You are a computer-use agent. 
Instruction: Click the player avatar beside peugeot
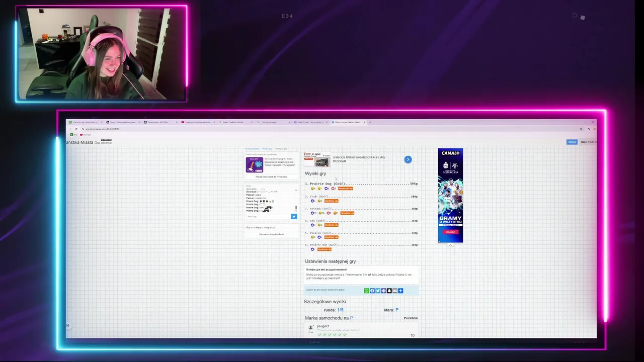pyautogui.click(x=311, y=327)
